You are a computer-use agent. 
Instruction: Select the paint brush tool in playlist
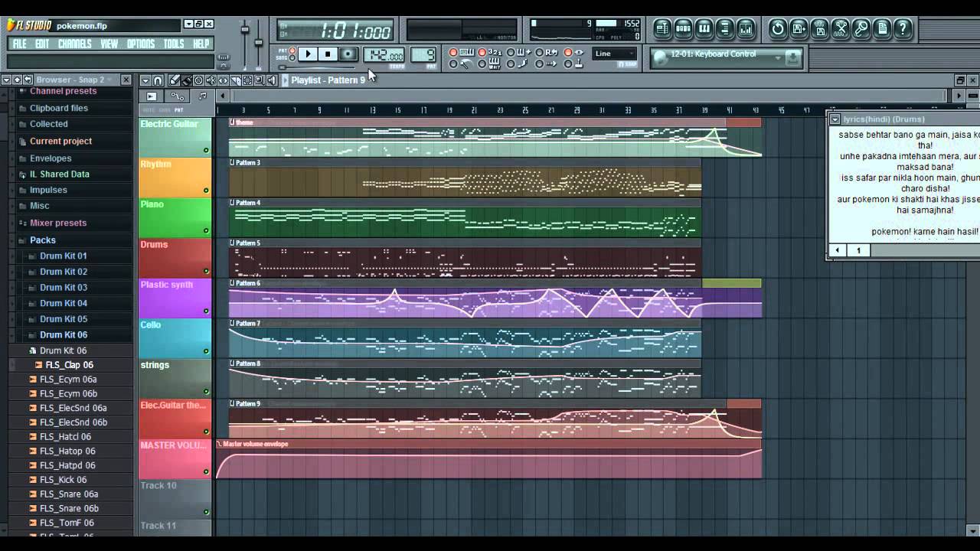[187, 80]
